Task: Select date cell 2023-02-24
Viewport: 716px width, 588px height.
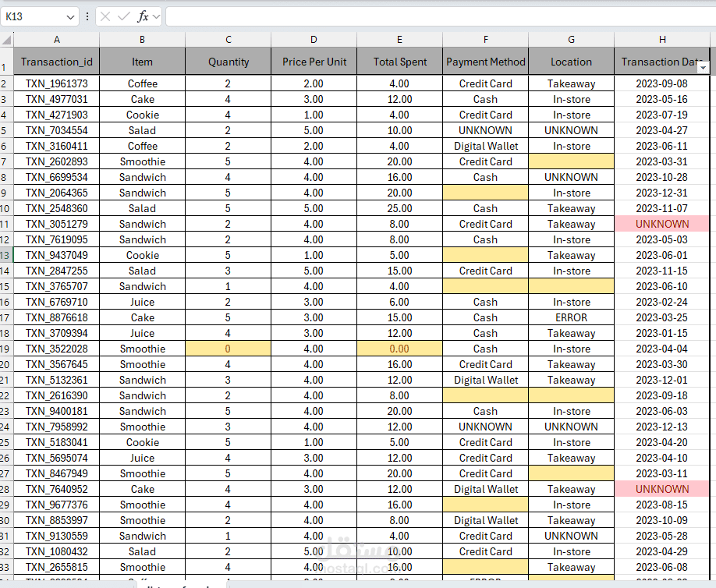Action: point(662,303)
